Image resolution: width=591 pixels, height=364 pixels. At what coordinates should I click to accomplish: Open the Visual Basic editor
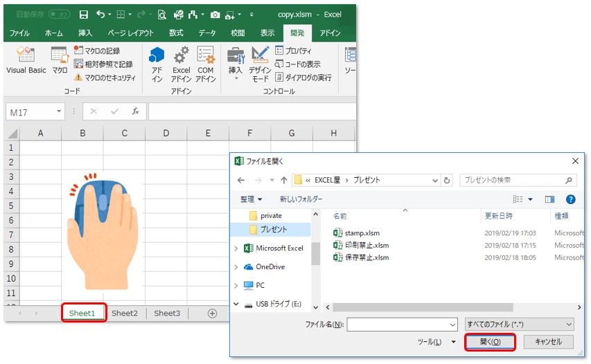26,60
